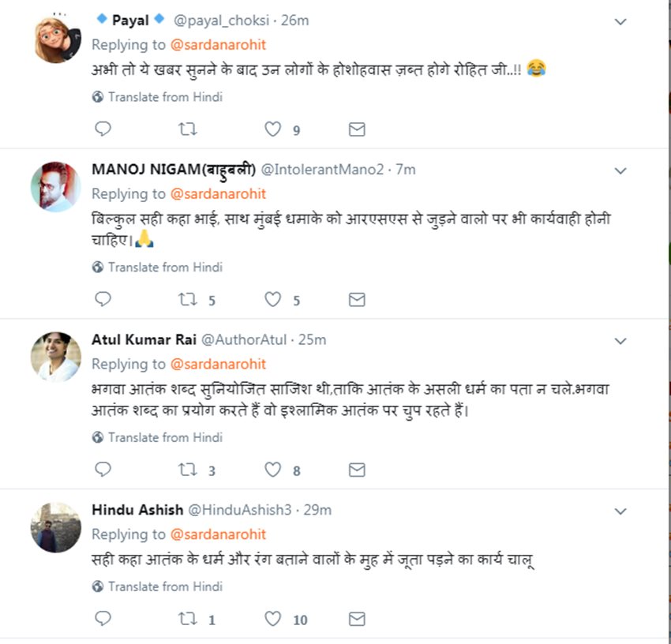Retweet MANOJ NIGAM's tweet

[188, 300]
